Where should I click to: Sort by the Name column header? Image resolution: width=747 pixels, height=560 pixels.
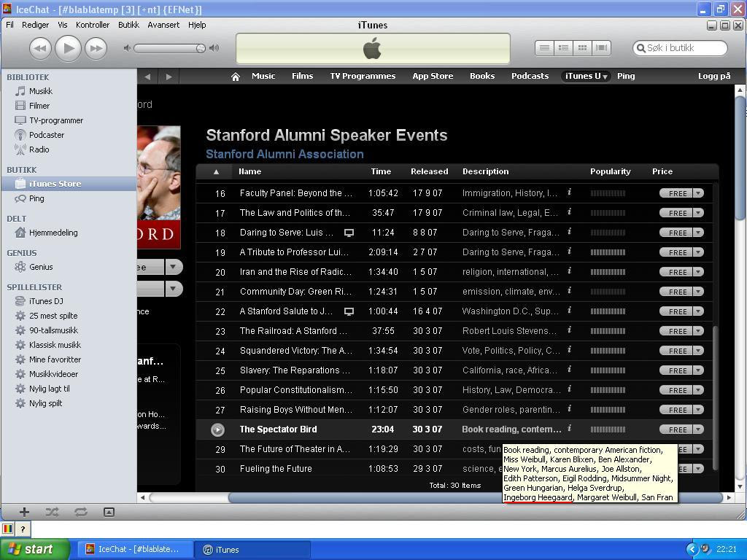(249, 171)
